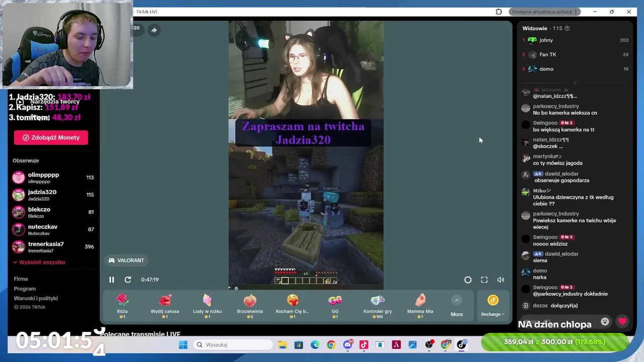Open OBS Studio from the taskbar
Screen dimensions: 644x362
(x=429, y=344)
